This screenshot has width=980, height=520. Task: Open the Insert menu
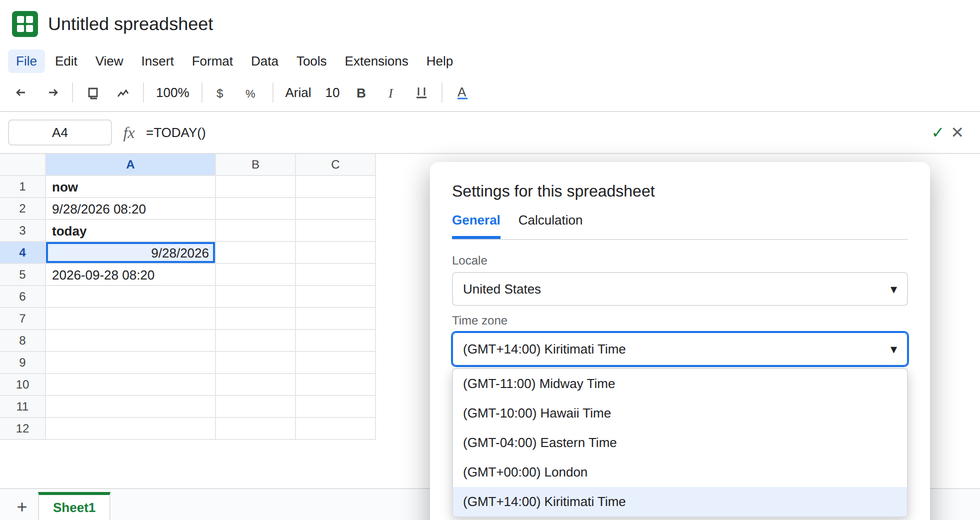coord(157,61)
